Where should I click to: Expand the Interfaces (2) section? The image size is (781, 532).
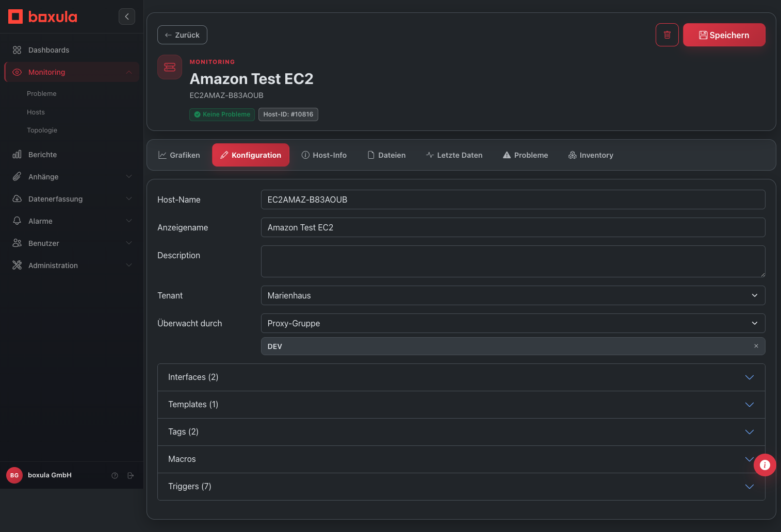(x=461, y=377)
